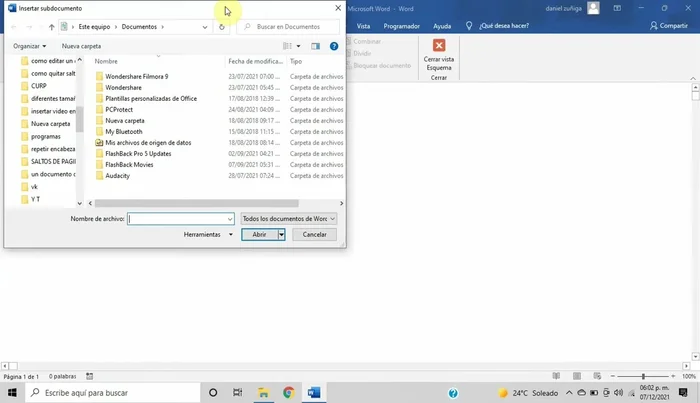Sort by Fecha de modificación column
Screen dimensions: 700x403
pyautogui.click(x=255, y=61)
